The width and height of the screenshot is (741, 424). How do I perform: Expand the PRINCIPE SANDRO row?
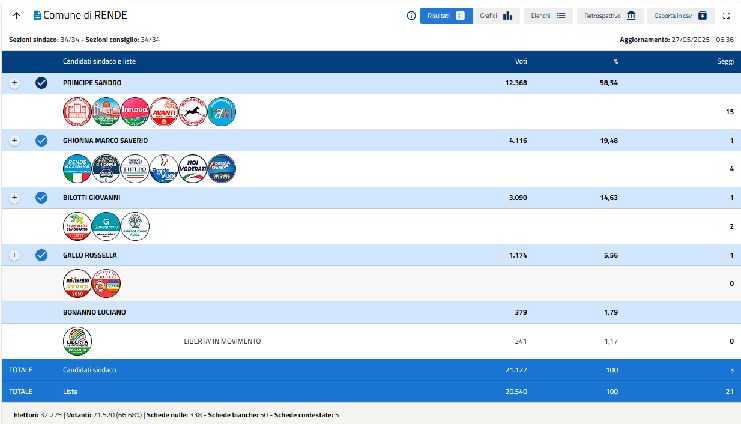tap(14, 83)
